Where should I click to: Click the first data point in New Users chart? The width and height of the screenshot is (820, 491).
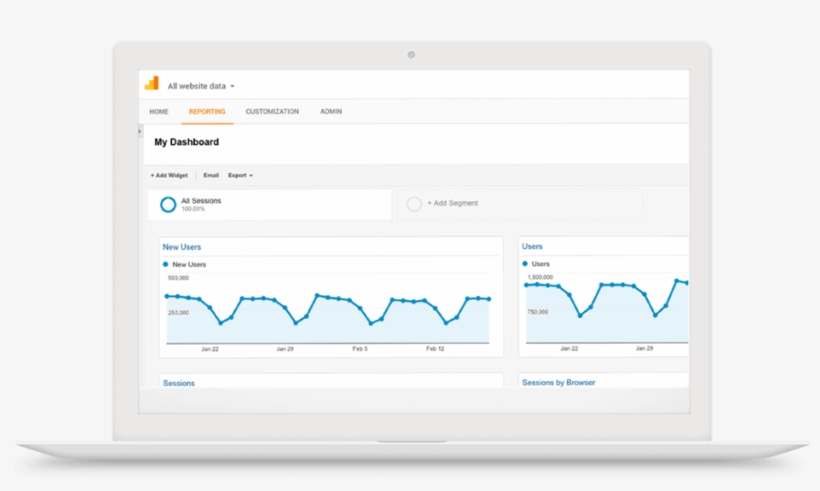click(x=167, y=296)
